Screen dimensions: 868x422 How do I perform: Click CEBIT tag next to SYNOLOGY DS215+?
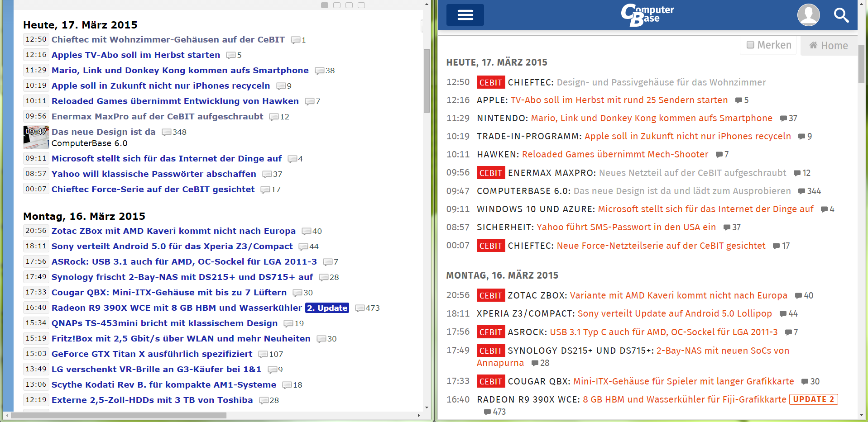coord(490,351)
